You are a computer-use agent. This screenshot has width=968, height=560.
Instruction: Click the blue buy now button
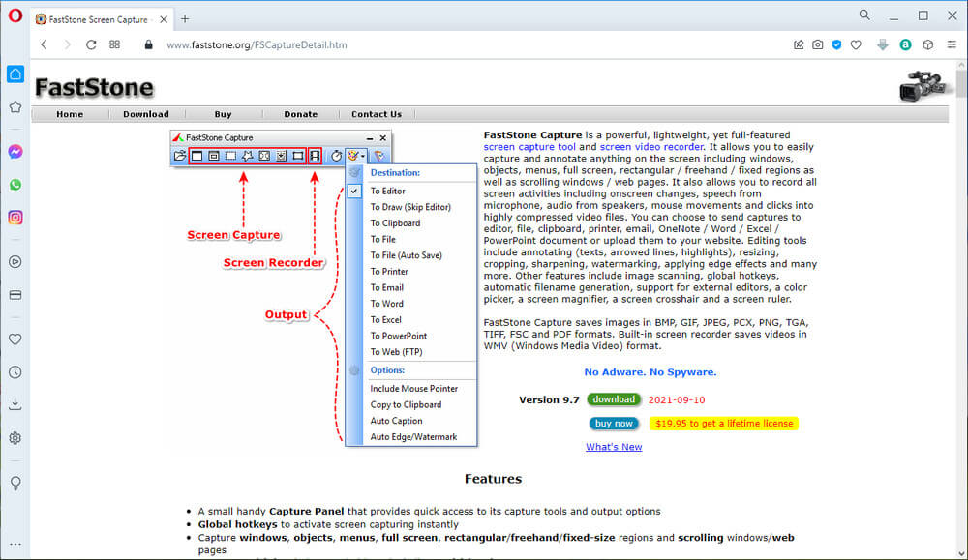pos(614,424)
